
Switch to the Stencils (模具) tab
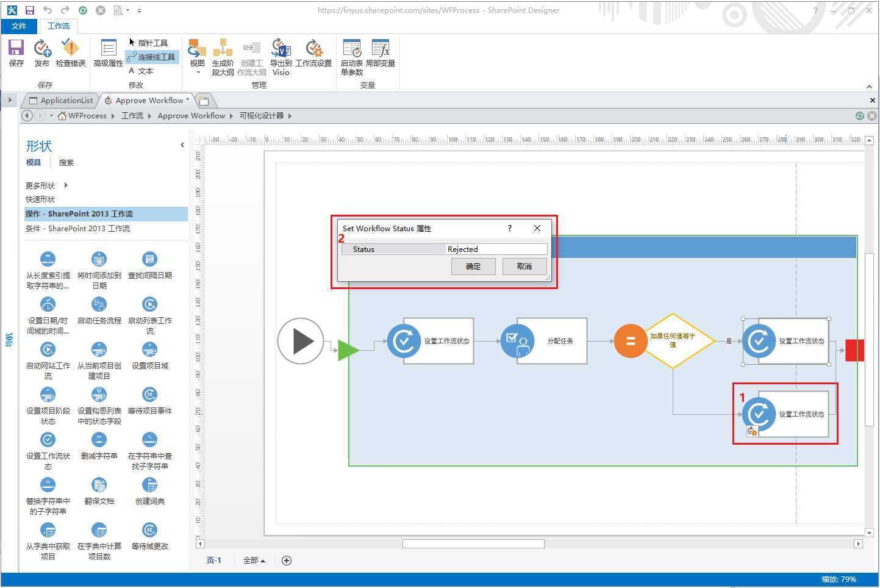34,162
